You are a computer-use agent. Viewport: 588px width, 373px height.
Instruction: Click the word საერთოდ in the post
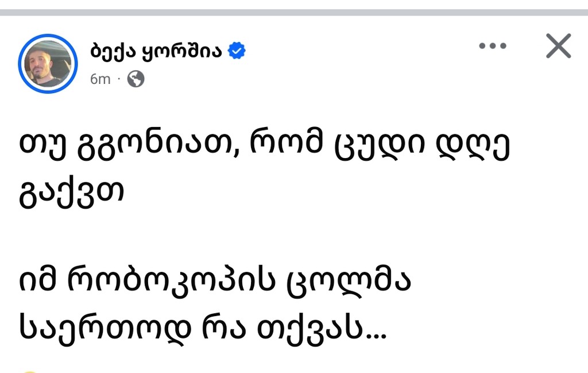tap(106, 328)
